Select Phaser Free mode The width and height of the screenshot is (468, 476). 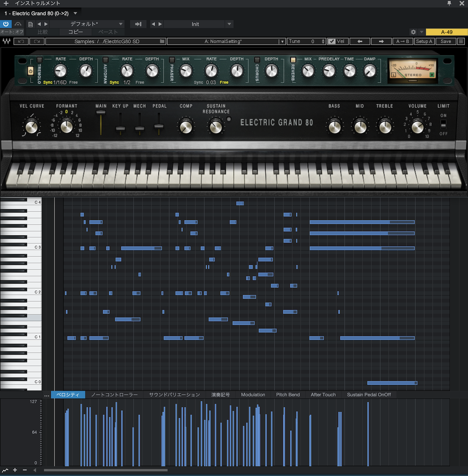pos(224,83)
